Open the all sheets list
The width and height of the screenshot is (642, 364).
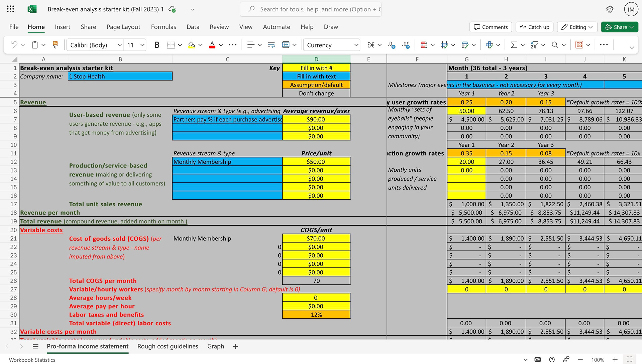point(35,346)
